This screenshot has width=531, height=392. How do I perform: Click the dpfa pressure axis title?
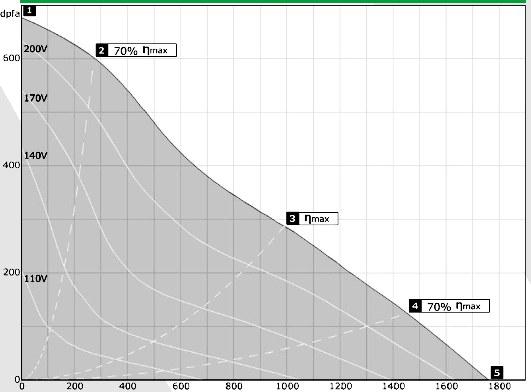(x=10, y=14)
